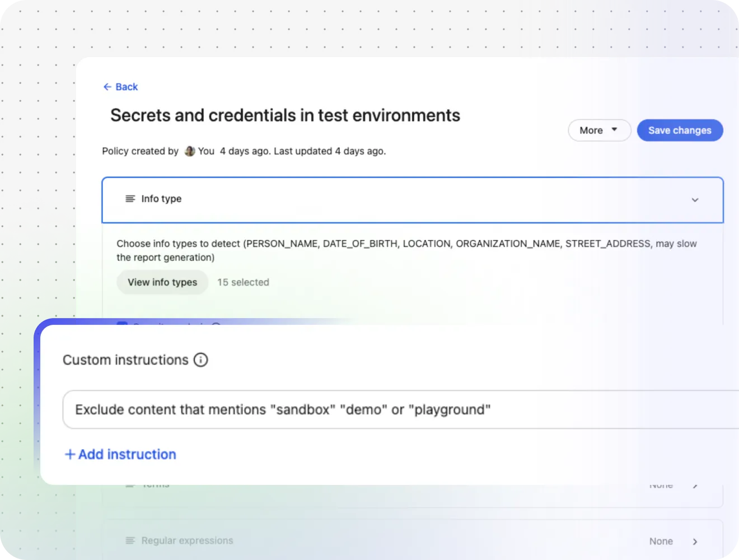Click the Regular expressions list icon
The width and height of the screenshot is (739, 560).
click(130, 540)
